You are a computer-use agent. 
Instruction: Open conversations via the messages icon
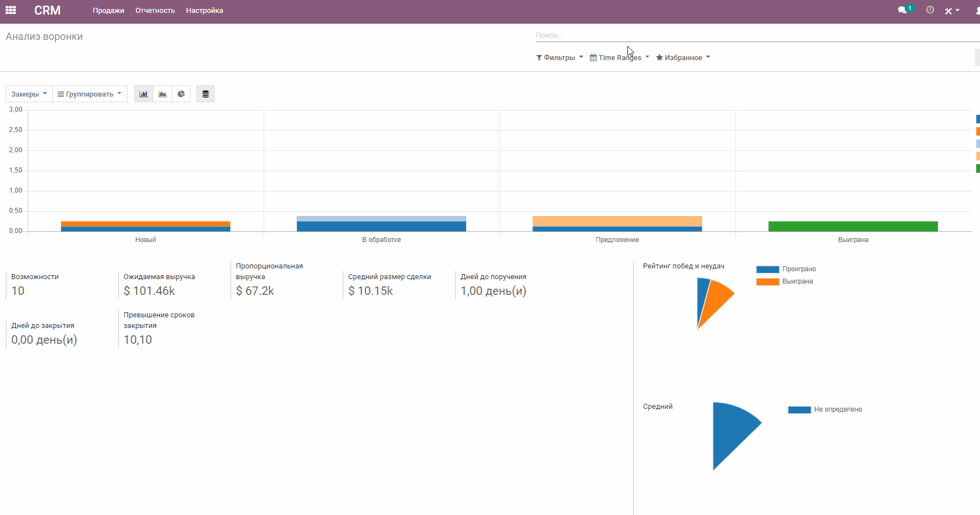click(x=903, y=10)
